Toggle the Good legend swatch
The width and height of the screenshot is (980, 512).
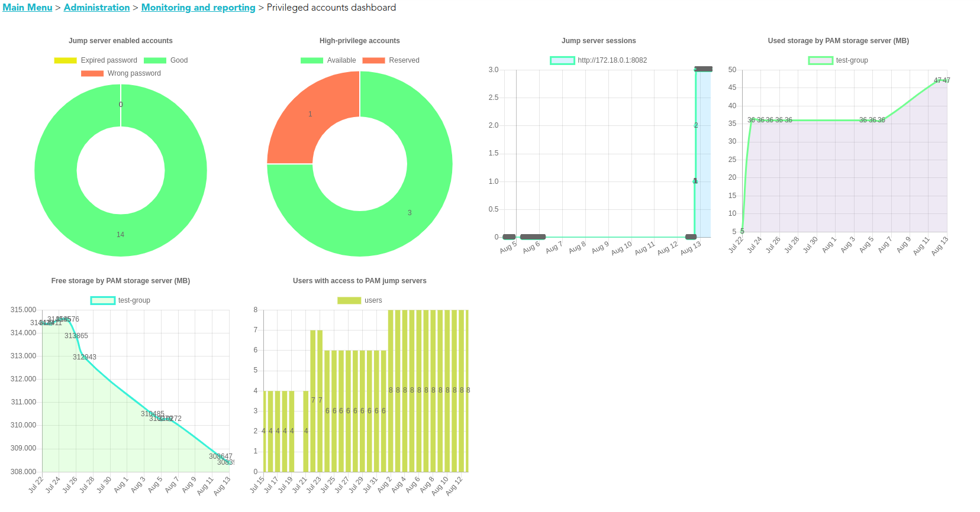(x=155, y=60)
